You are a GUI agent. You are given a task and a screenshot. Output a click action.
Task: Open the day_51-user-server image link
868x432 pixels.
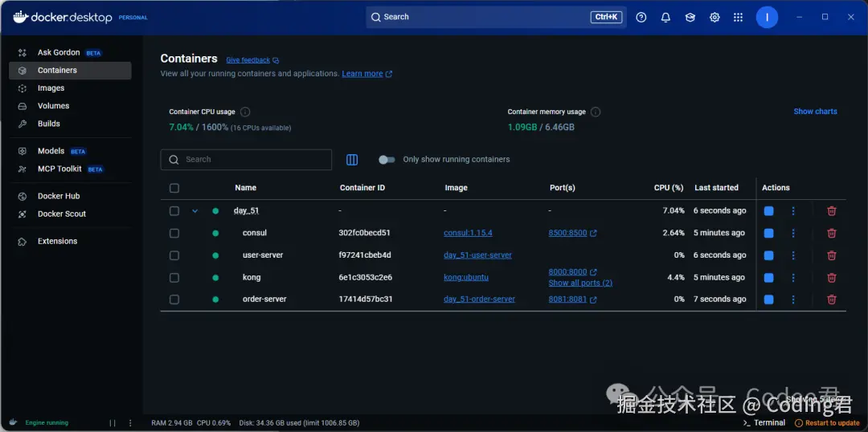pyautogui.click(x=477, y=255)
